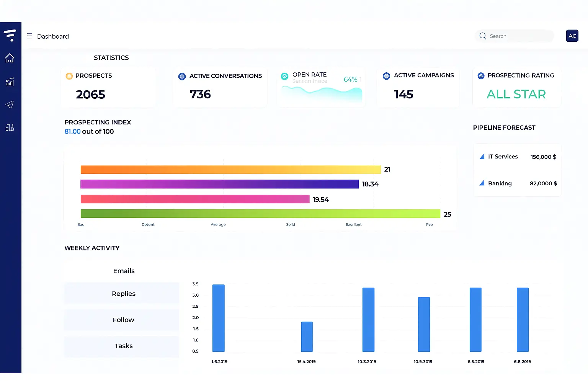588x392 pixels.
Task: Toggle the IT Services pipeline indicator
Action: (x=482, y=156)
